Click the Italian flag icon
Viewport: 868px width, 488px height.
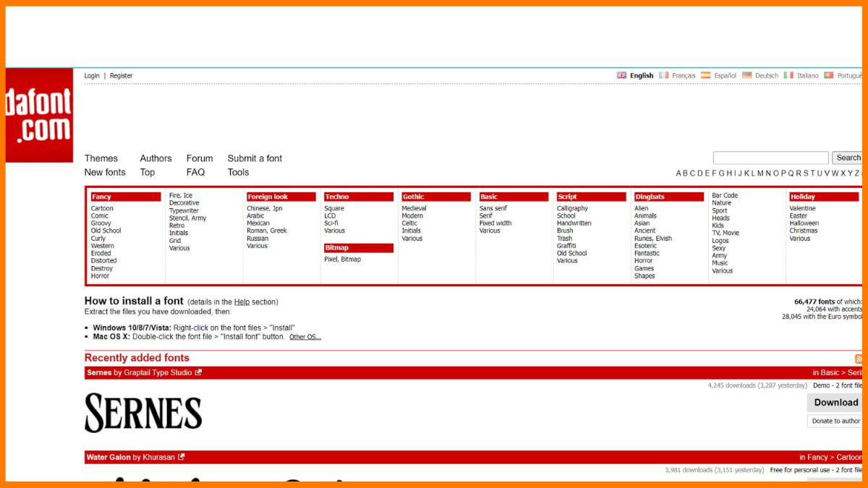pos(788,75)
